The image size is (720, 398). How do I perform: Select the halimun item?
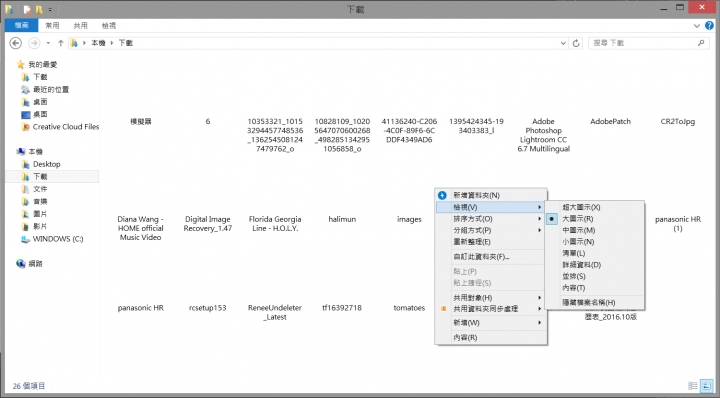[x=342, y=219]
